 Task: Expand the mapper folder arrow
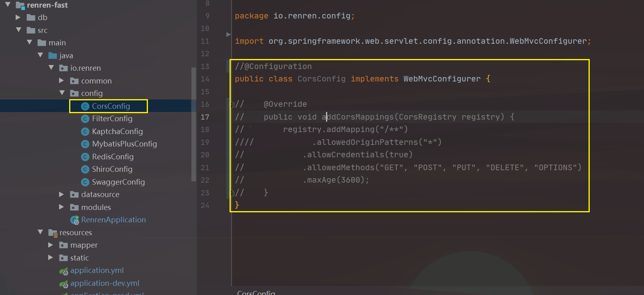coord(50,245)
